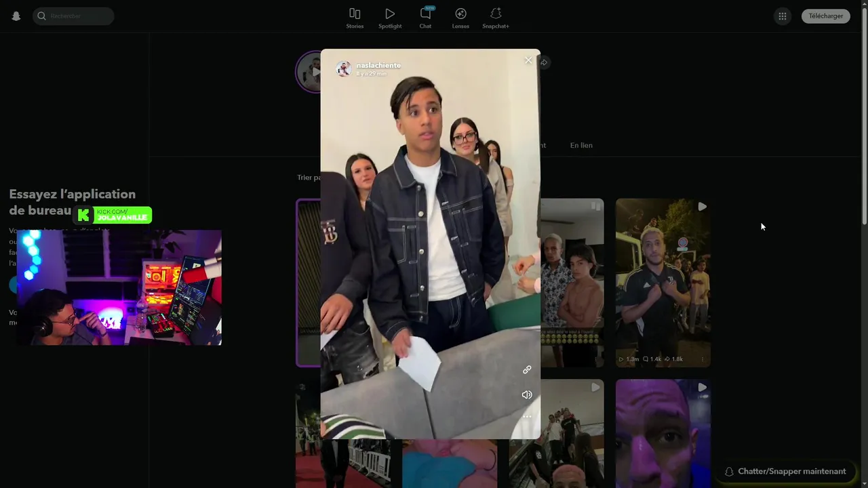Image resolution: width=868 pixels, height=488 pixels.
Task: Click the 1.4k comments count
Action: click(652, 359)
